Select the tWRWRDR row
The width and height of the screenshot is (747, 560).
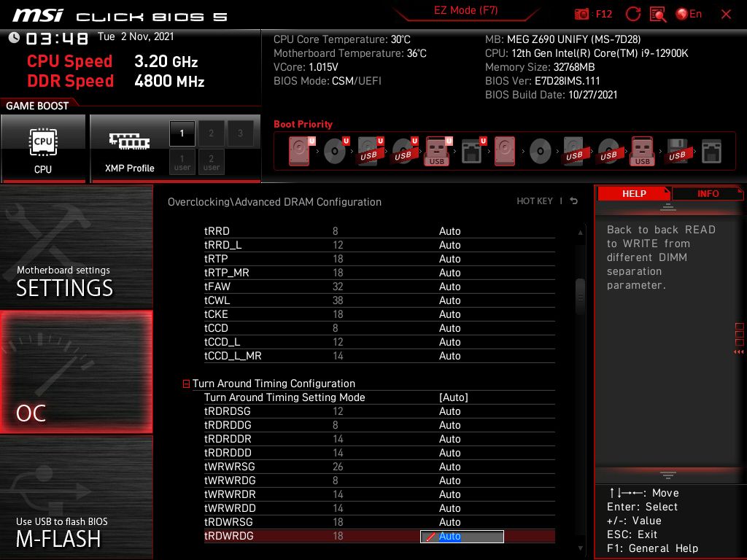[379, 494]
